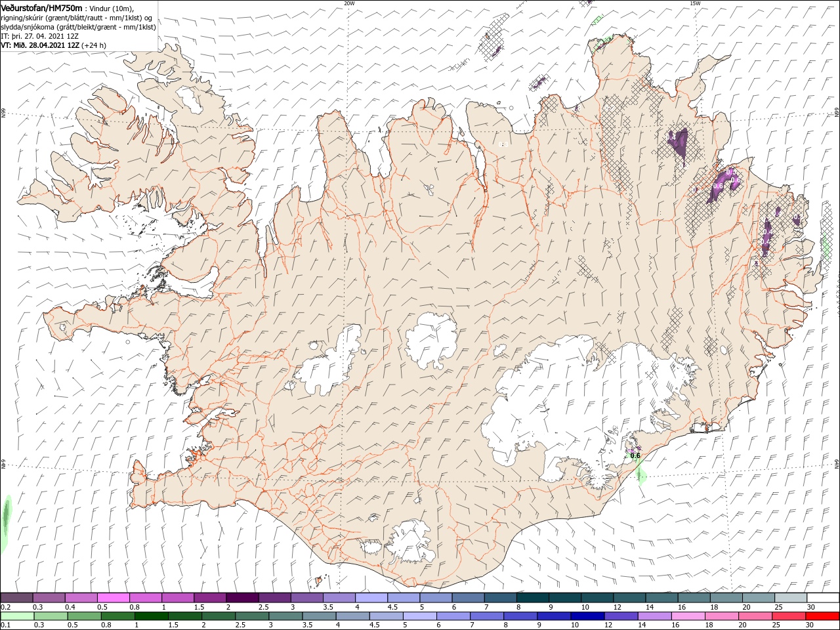Click the 20W longitude label
Image resolution: width=840 pixels, height=630 pixels.
click(349, 3)
